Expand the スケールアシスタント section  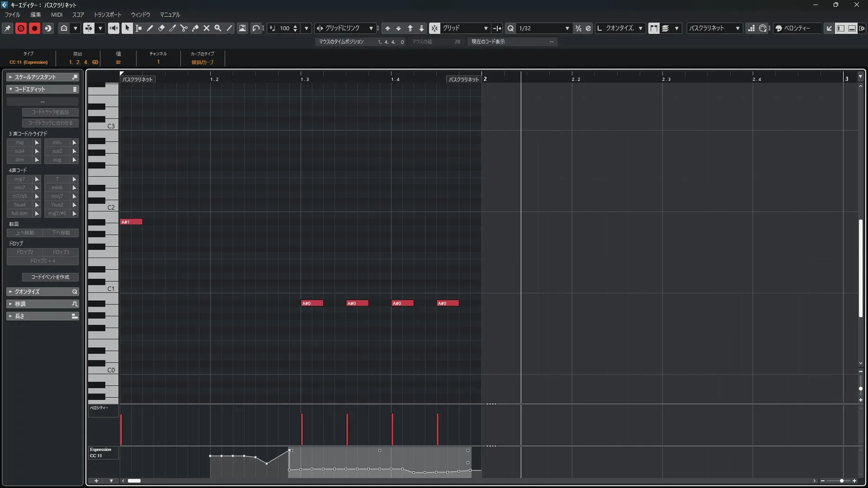(10, 77)
